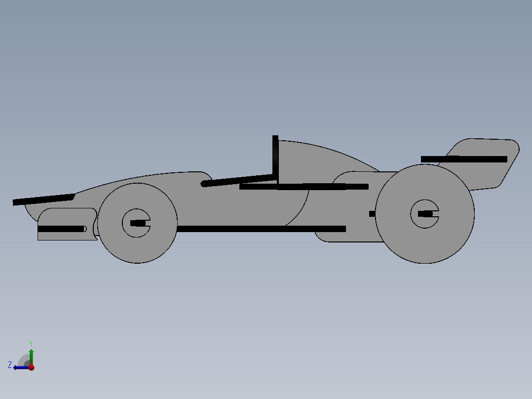The height and width of the screenshot is (399, 532).
Task: Click the black bar on the rear wing
Action: tap(464, 160)
